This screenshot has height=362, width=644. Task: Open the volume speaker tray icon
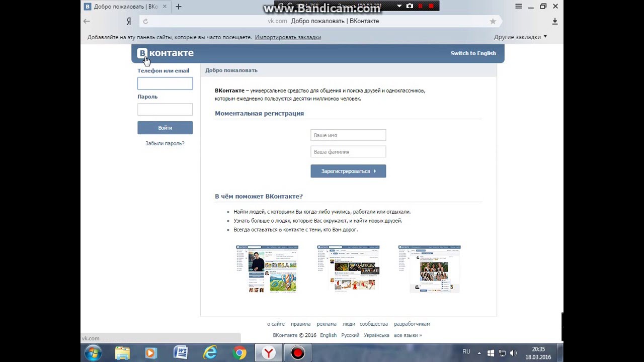[x=513, y=353]
